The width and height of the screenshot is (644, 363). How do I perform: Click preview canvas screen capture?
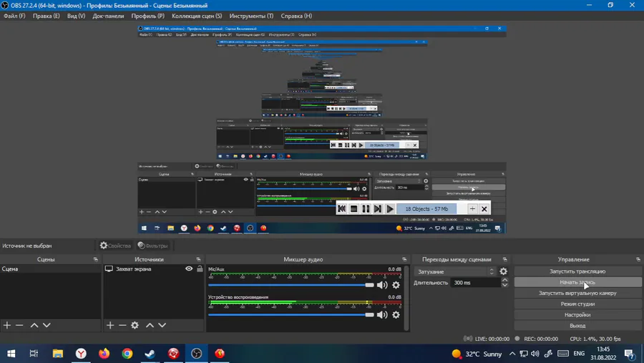pos(321,130)
